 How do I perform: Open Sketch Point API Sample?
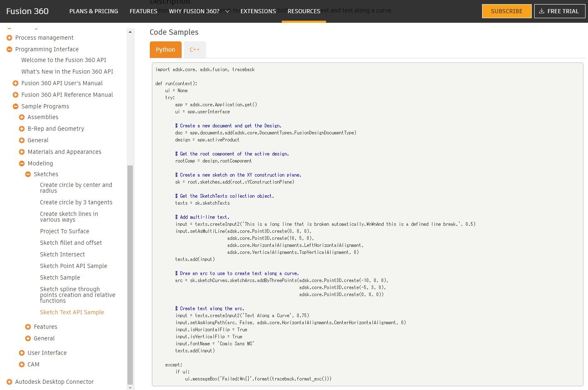pos(74,266)
